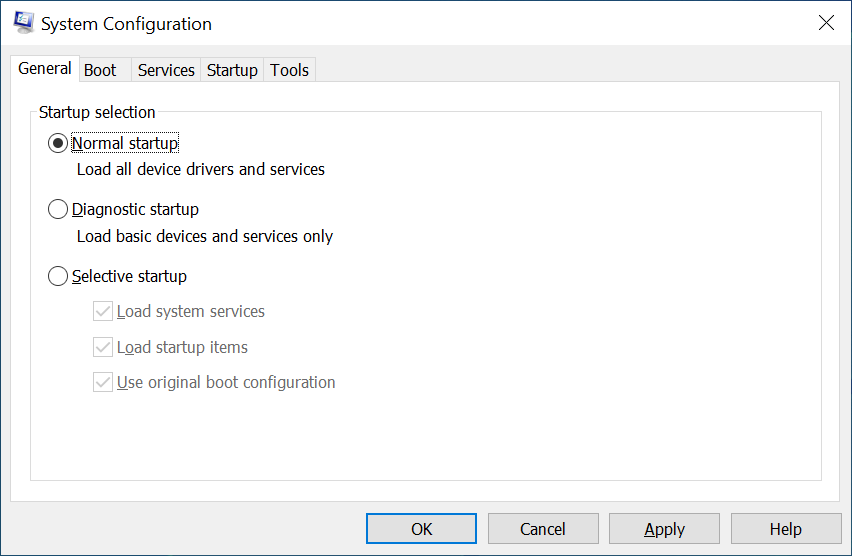Click the Cancel button
The height and width of the screenshot is (556, 852).
543,529
